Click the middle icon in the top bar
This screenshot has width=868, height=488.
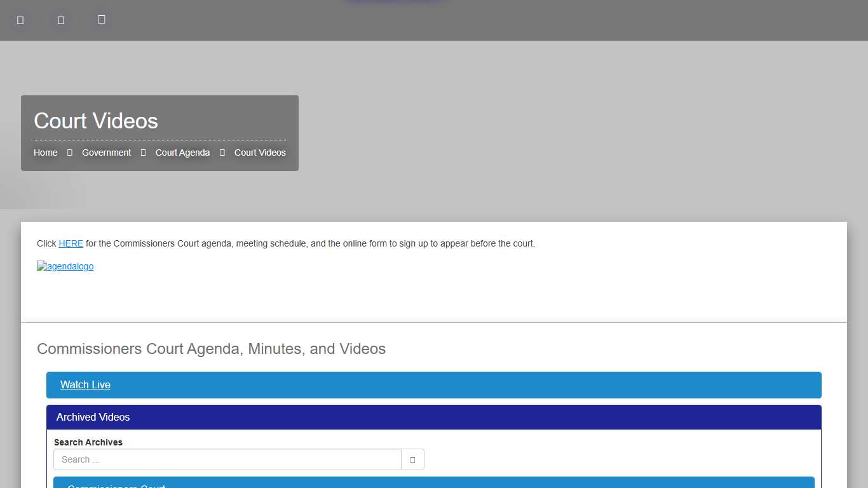[61, 20]
